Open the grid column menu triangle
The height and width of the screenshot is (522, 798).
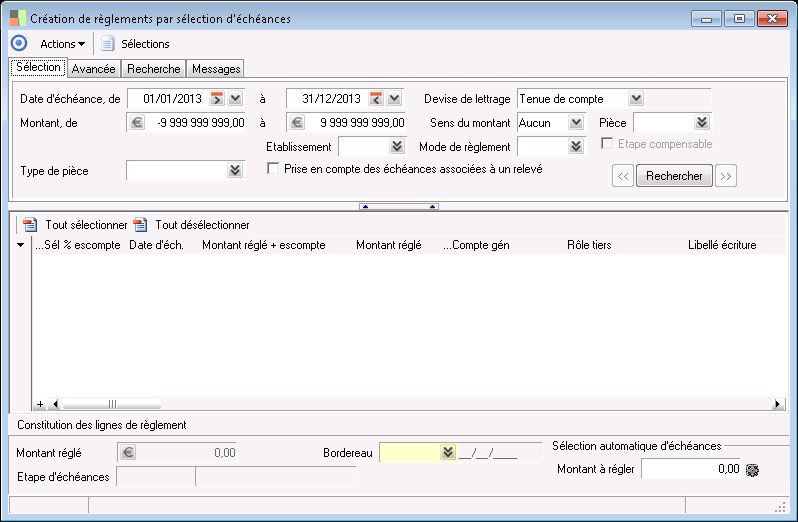click(x=20, y=245)
